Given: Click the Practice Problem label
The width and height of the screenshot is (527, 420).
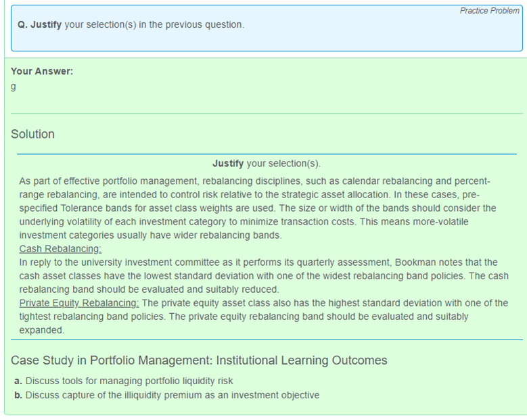Looking at the screenshot, I should pyautogui.click(x=489, y=11).
